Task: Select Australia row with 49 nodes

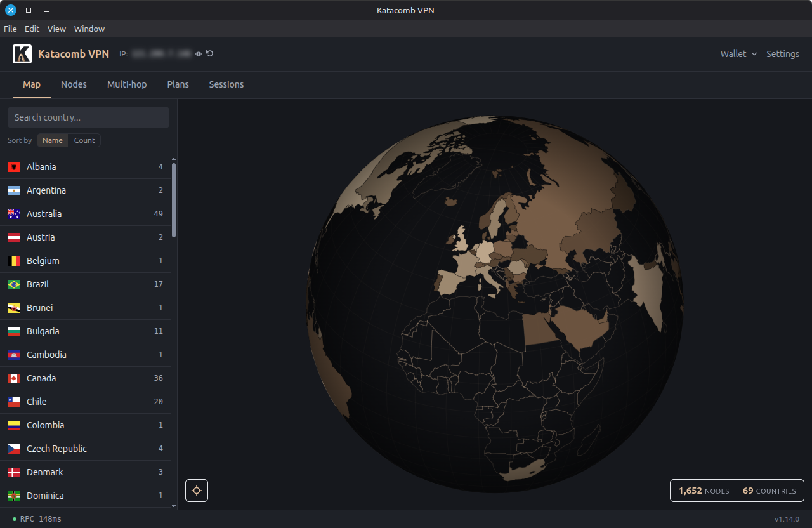Action: tap(86, 214)
